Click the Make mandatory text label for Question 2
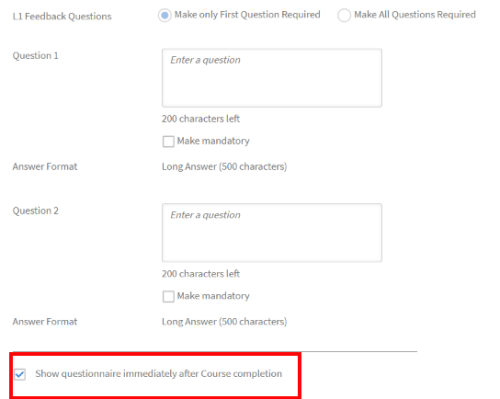 [x=213, y=296]
